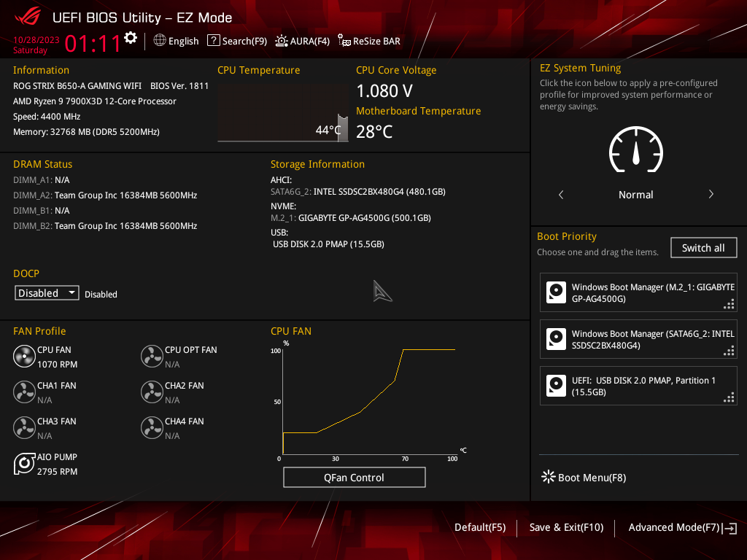The width and height of the screenshot is (747, 560).
Task: Click the ROG logo icon
Action: (x=28, y=17)
